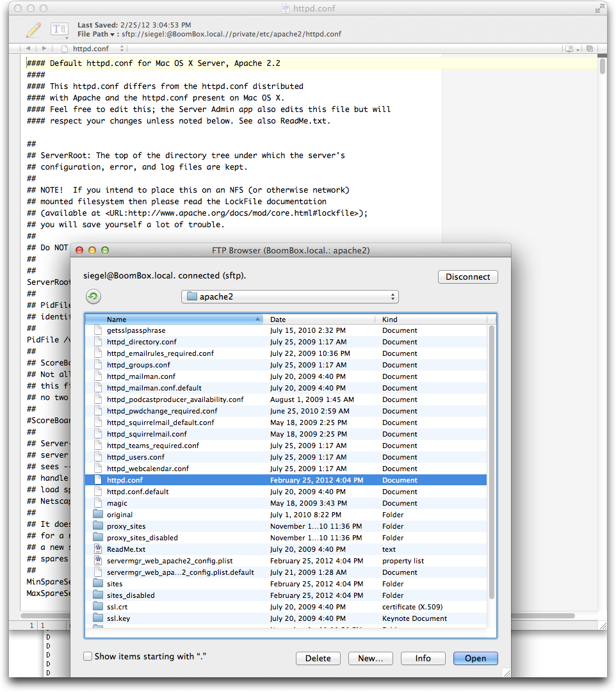Click the folder icon beside sites_disabled
616x692 pixels.
pos(98,595)
